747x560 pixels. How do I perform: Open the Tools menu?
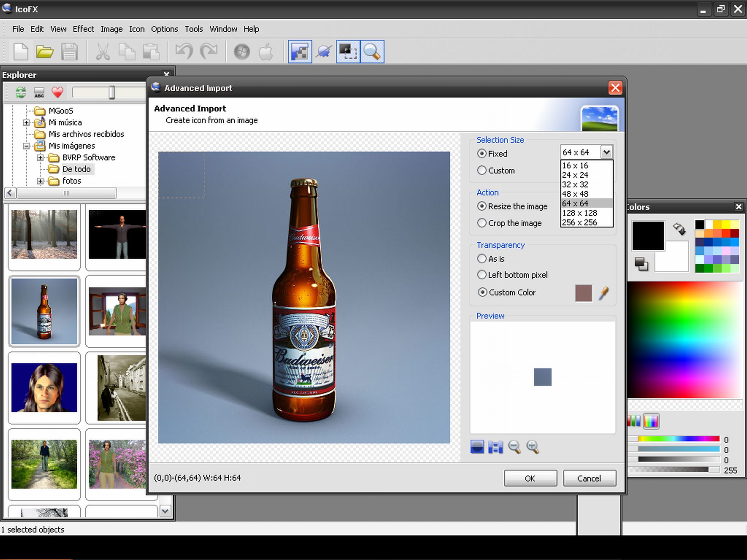coord(194,29)
